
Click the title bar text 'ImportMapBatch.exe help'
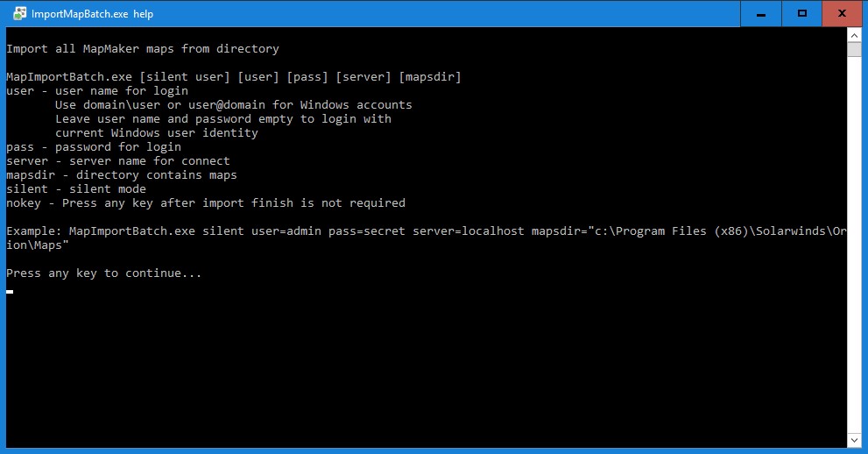pos(92,14)
